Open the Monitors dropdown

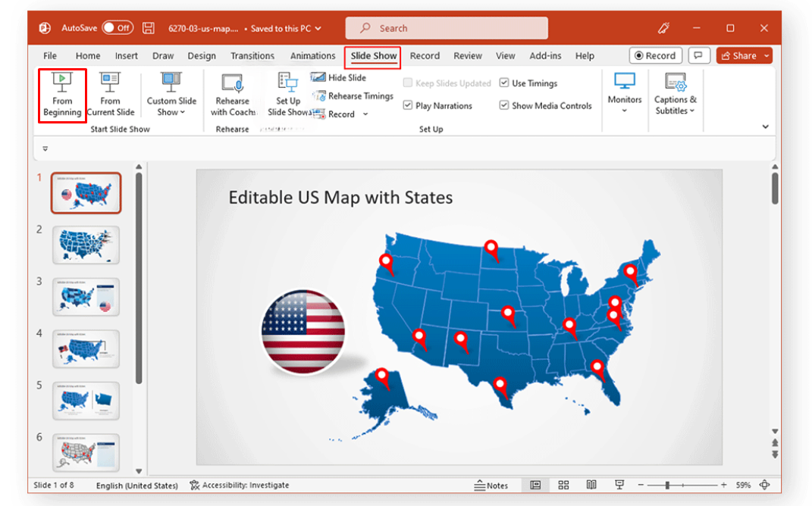[625, 94]
